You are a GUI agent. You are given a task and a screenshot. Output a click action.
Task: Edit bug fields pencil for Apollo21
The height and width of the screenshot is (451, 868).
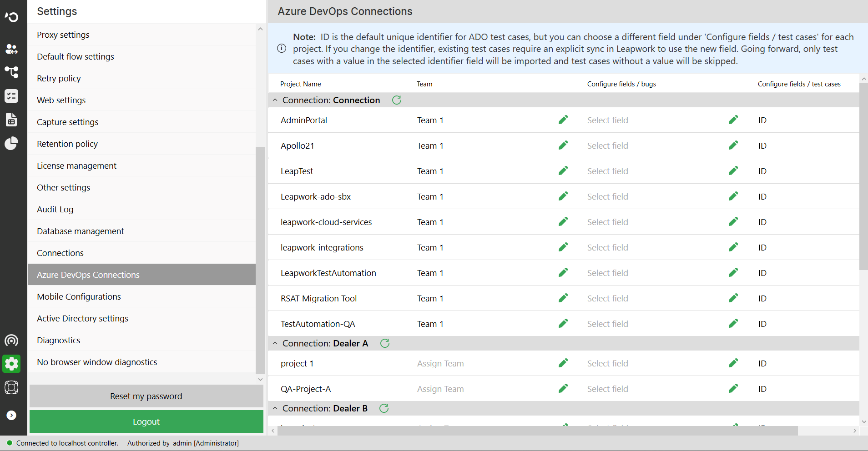point(563,145)
